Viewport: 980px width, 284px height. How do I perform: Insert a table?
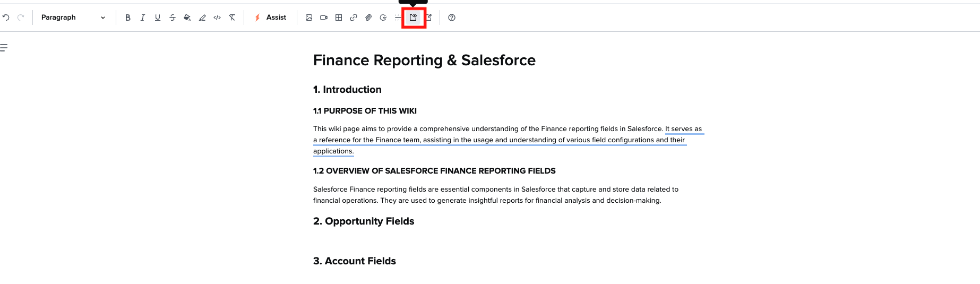click(x=339, y=18)
